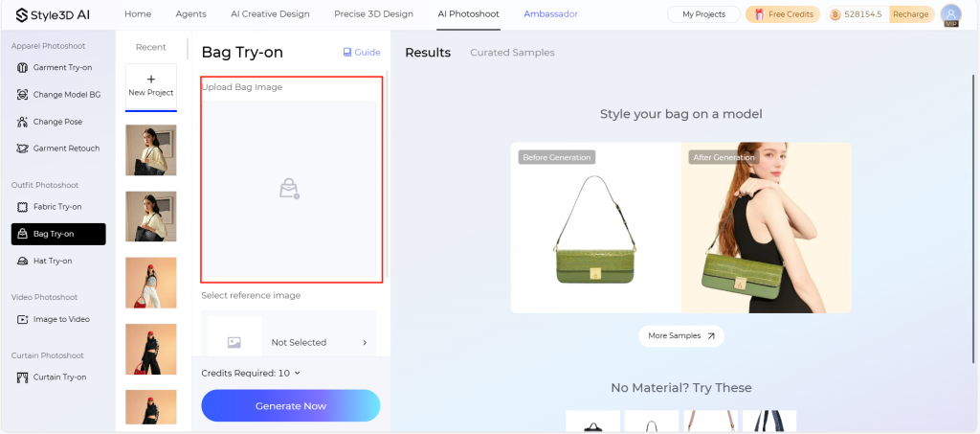Open fourth recent project in black outfit
This screenshot has width=980, height=434.
click(150, 349)
